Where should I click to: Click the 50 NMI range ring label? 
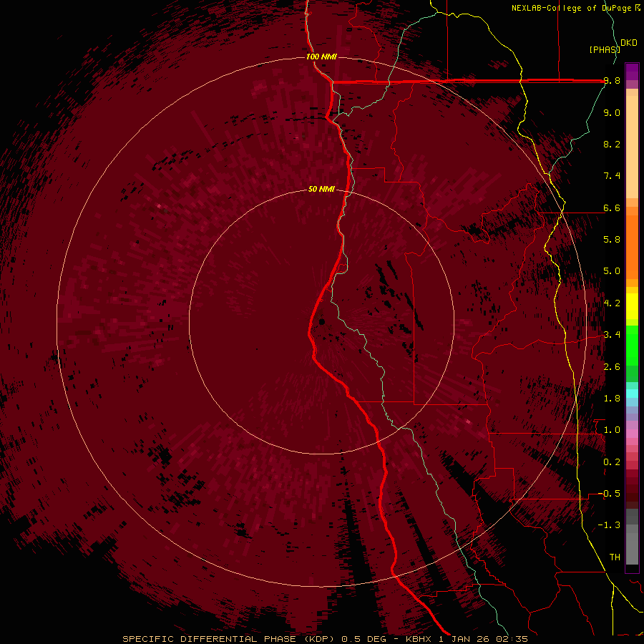tap(321, 189)
